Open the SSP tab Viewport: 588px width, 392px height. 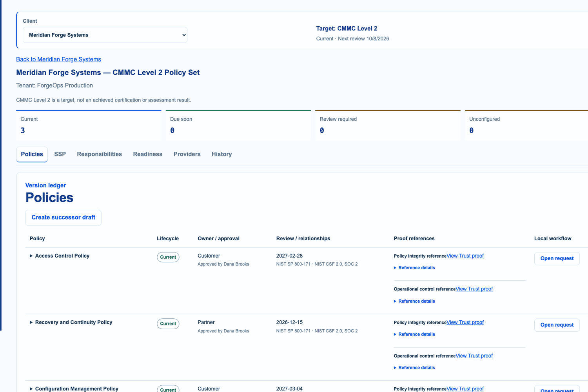coord(60,154)
